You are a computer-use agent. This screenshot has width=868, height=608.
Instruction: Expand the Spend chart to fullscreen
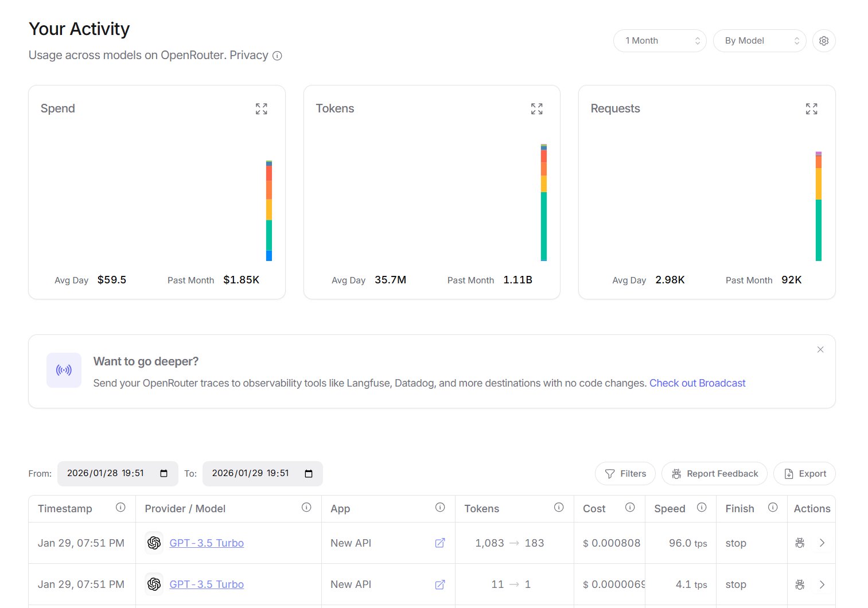tap(262, 109)
